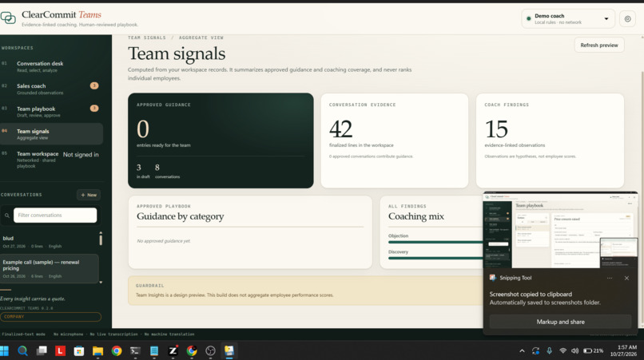The height and width of the screenshot is (360, 644).
Task: Click 'No live transcription' status bar text
Action: pyautogui.click(x=113, y=334)
